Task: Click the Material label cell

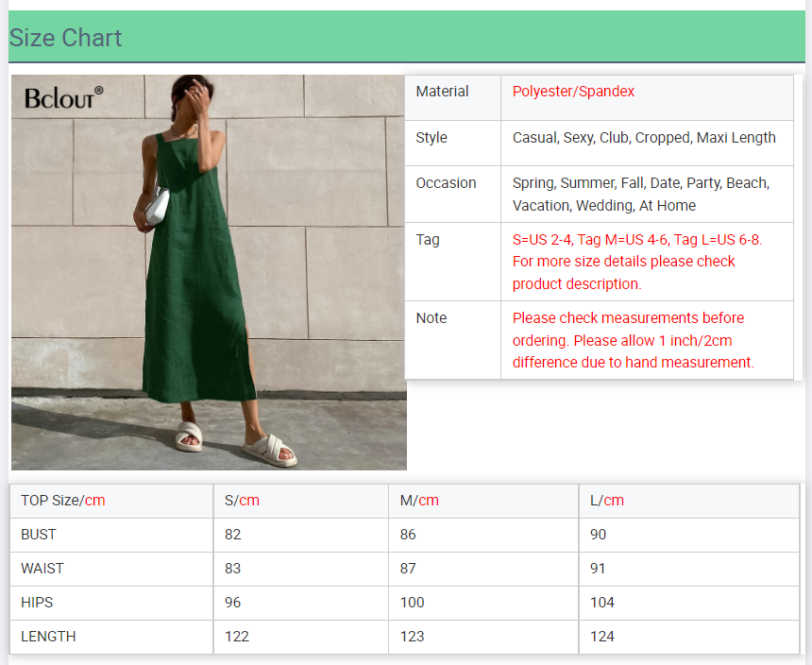Action: click(442, 92)
